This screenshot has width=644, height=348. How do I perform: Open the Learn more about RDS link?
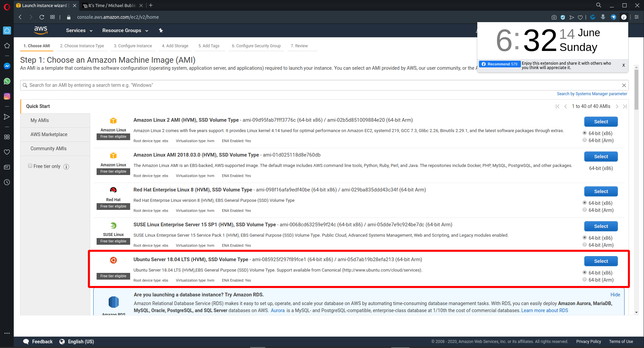click(x=544, y=310)
